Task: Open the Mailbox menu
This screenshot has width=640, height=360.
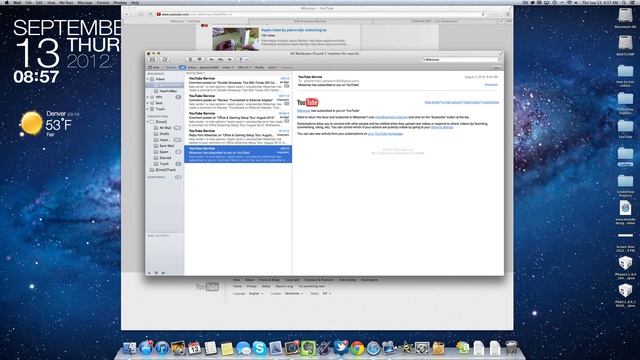Action: click(x=66, y=2)
